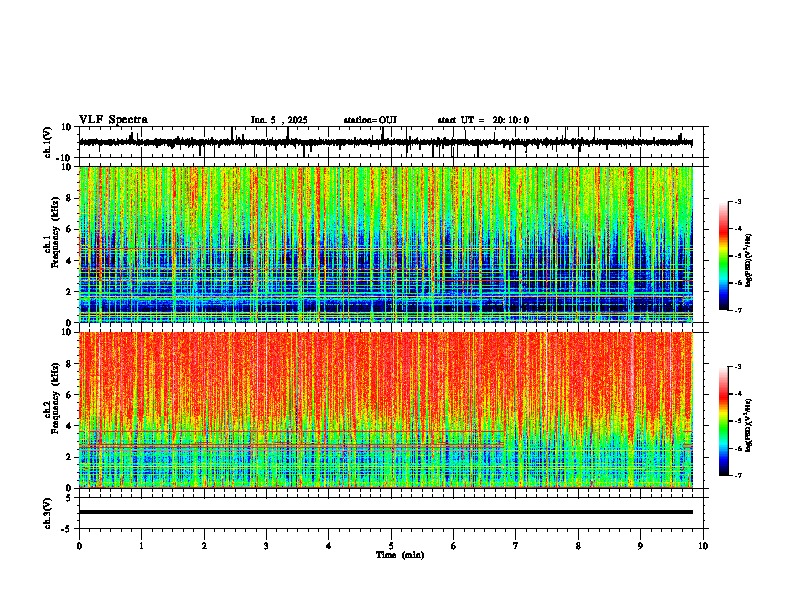
Task: Click the "5" volt tick of ch.3 panel
Action: click(x=69, y=498)
